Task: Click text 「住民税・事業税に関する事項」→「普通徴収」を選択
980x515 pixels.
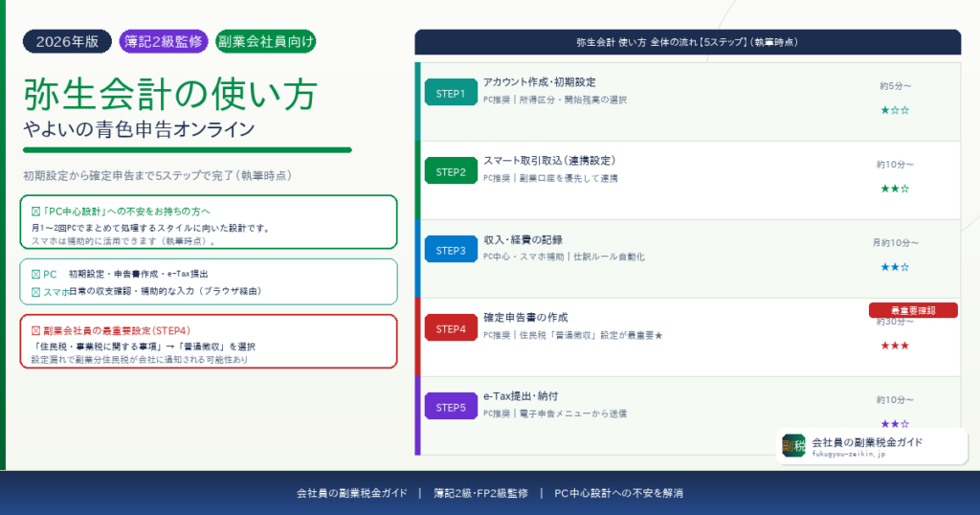Action: [144, 347]
